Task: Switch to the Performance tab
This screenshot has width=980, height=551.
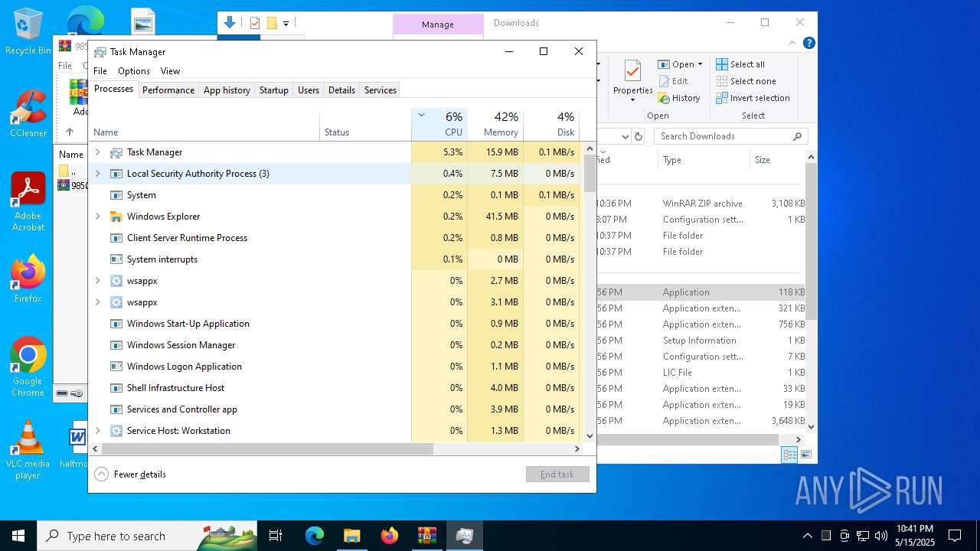Action: coord(168,90)
